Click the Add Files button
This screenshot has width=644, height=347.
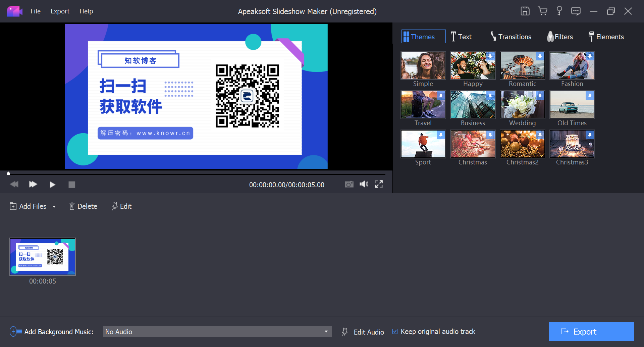click(28, 206)
